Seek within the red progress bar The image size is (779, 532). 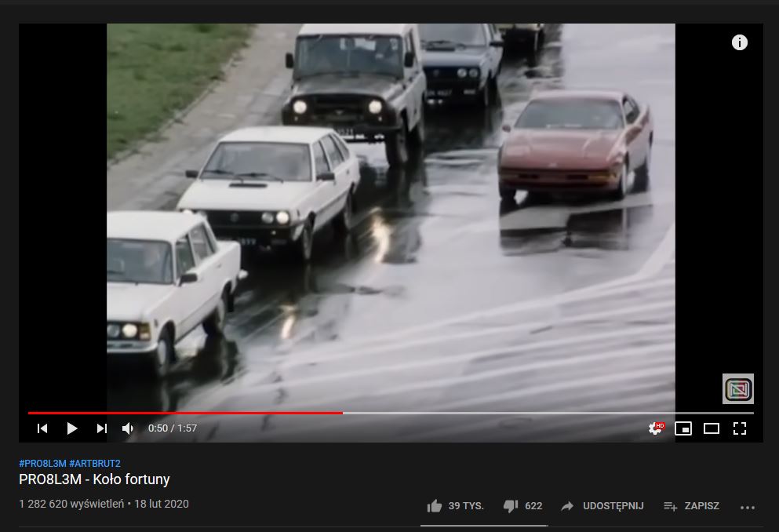click(185, 413)
